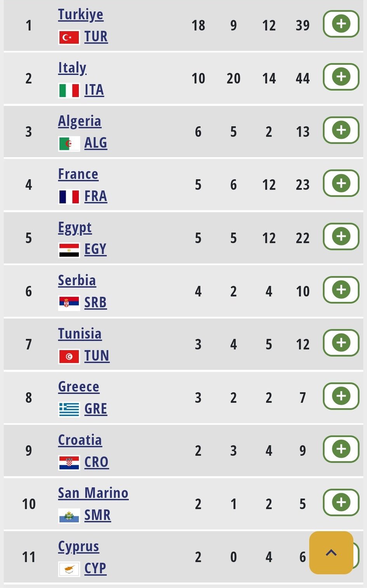This screenshot has width=367, height=588.
Task: Click the Algeria flag icon
Action: (69, 144)
